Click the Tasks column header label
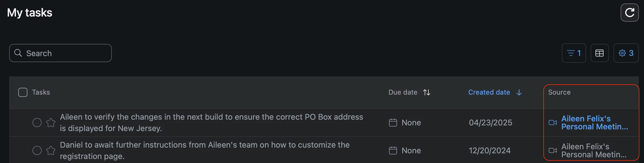Screen dimensions: 644x163 [41, 92]
